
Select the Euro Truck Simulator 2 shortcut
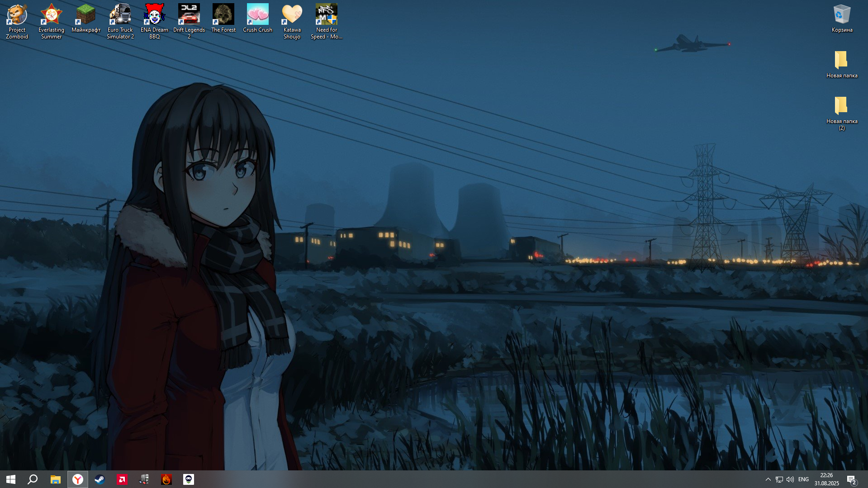click(120, 21)
